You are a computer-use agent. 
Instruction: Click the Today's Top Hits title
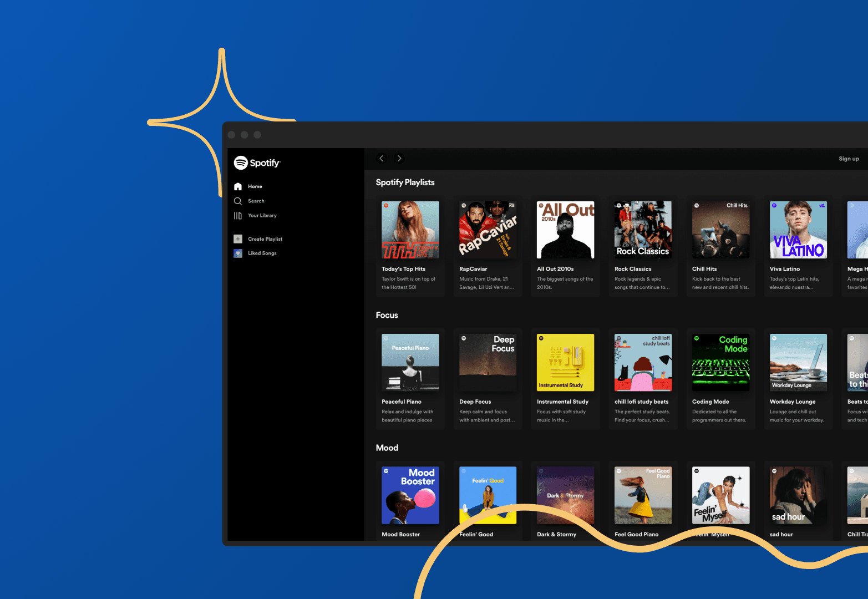[x=403, y=269]
